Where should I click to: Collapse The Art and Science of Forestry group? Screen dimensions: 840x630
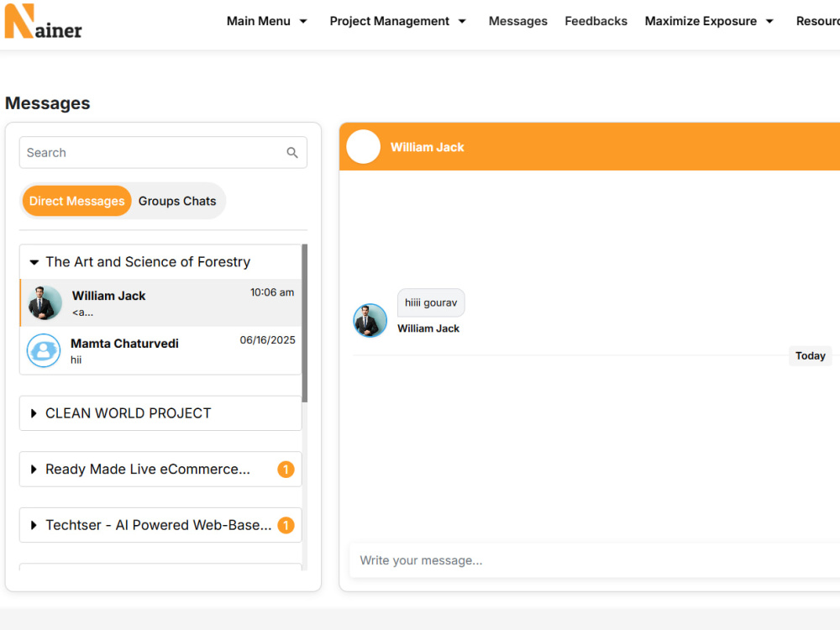160,262
